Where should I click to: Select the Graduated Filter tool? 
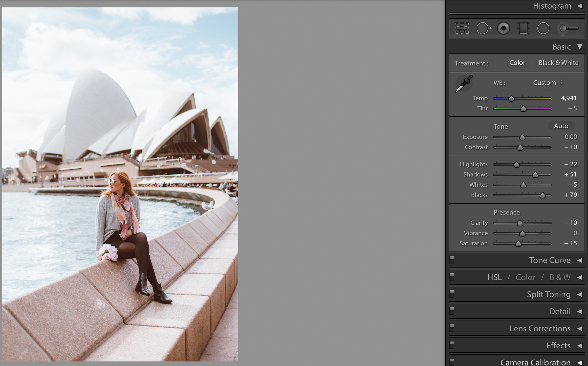coord(523,28)
